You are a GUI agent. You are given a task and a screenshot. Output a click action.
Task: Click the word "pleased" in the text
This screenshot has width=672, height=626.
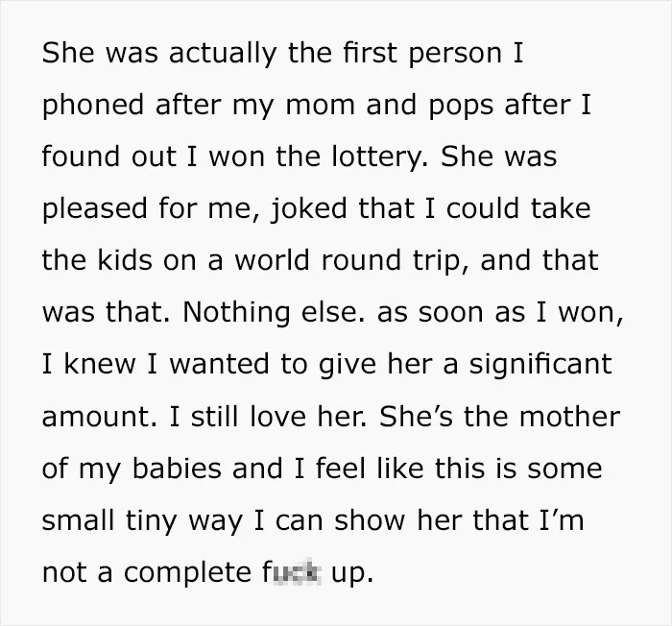(x=94, y=209)
